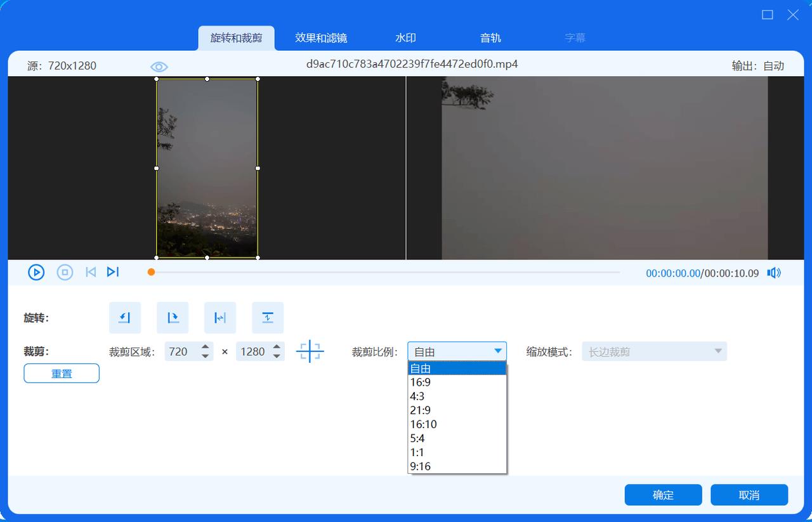Mute audio using the speaker icon
The image size is (812, 522).
(773, 273)
